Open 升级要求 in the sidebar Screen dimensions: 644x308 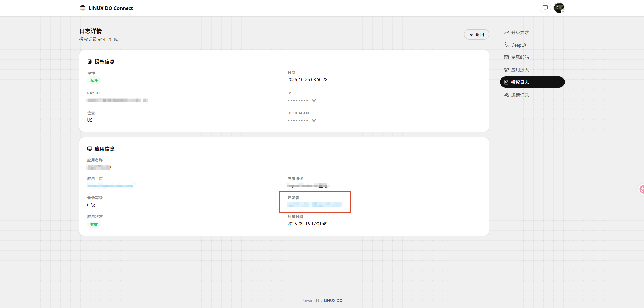tap(532, 32)
